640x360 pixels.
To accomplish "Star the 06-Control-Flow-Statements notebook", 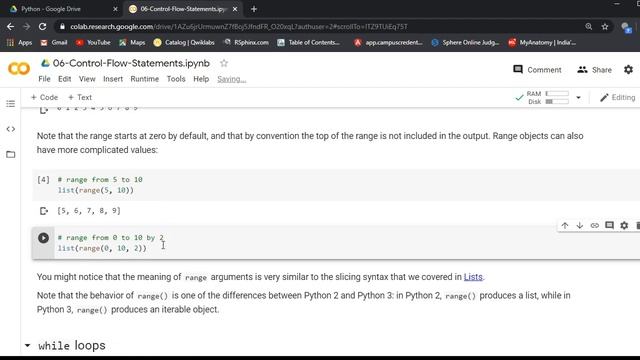I will pyautogui.click(x=224, y=63).
